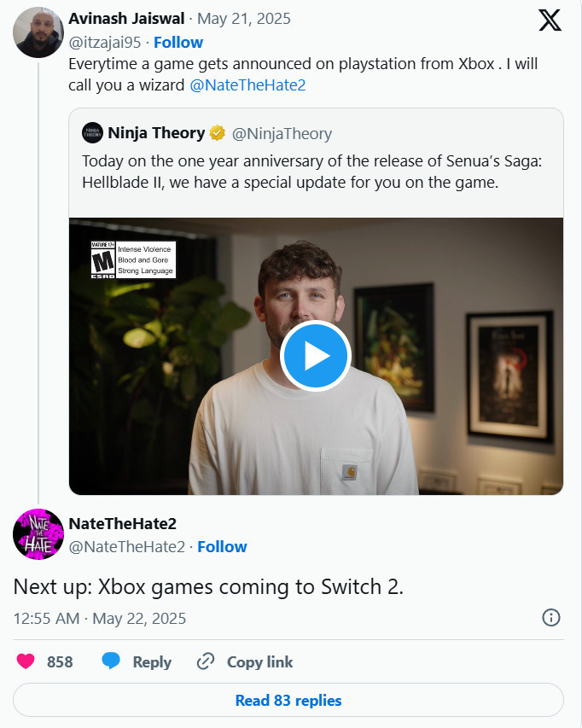Viewport: 582px width, 728px height.
Task: Open the @NateTheHate2 mention in Avinash's tweet
Action: 247,85
